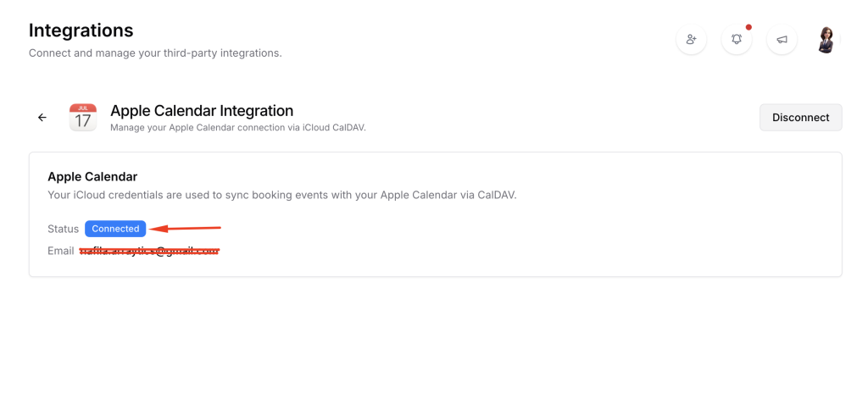Image resolution: width=868 pixels, height=410 pixels.
Task: Click the iCloud CalDAV connection description
Action: click(x=237, y=128)
